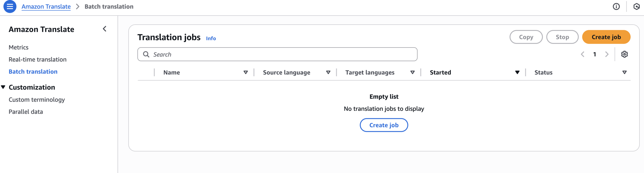644x173 pixels.
Task: Collapse the Amazon Translate side panel
Action: (x=105, y=29)
